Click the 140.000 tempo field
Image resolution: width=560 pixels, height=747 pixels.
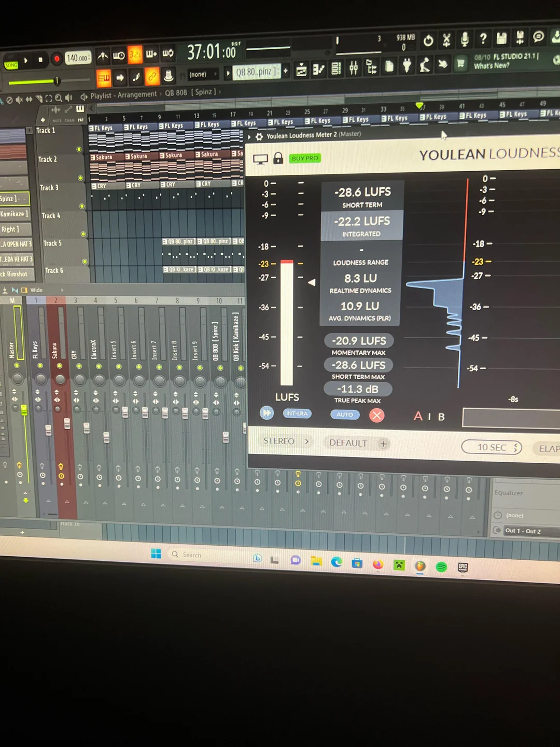[x=78, y=58]
